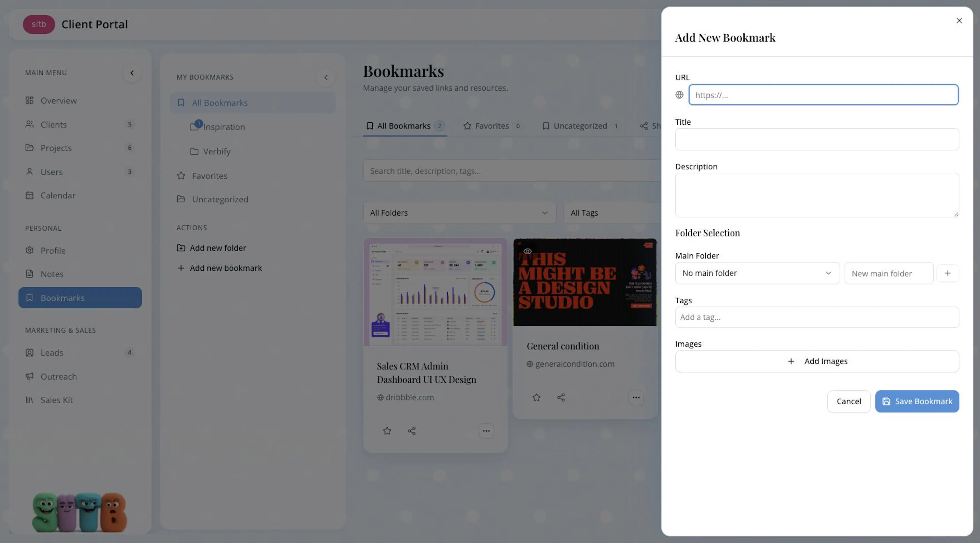
Task: Click the Calendar icon in sidebar
Action: [x=29, y=195]
